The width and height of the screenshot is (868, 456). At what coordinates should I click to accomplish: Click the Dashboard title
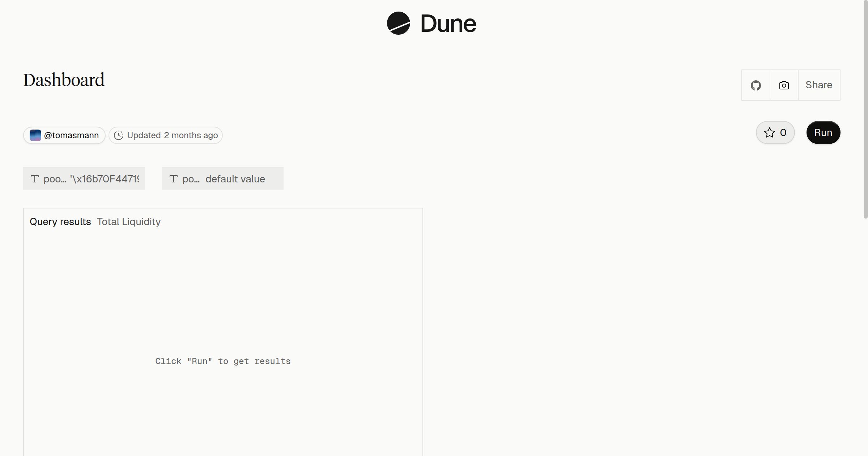point(64,80)
